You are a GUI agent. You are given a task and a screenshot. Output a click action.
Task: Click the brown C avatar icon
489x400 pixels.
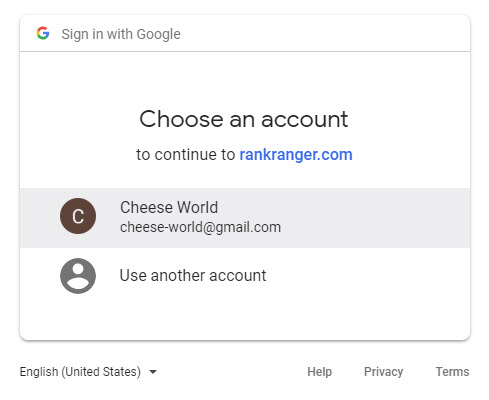click(78, 216)
